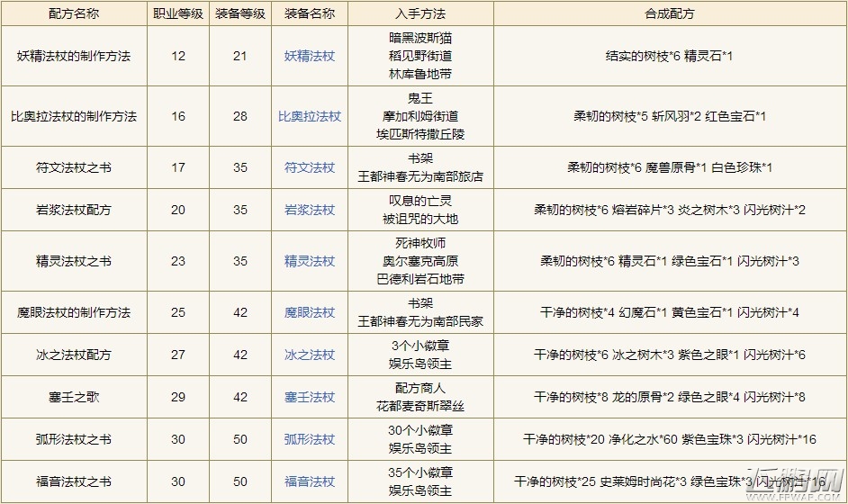Click job level 27 in 冰之法杖 row
The image size is (848, 504).
pos(178,355)
